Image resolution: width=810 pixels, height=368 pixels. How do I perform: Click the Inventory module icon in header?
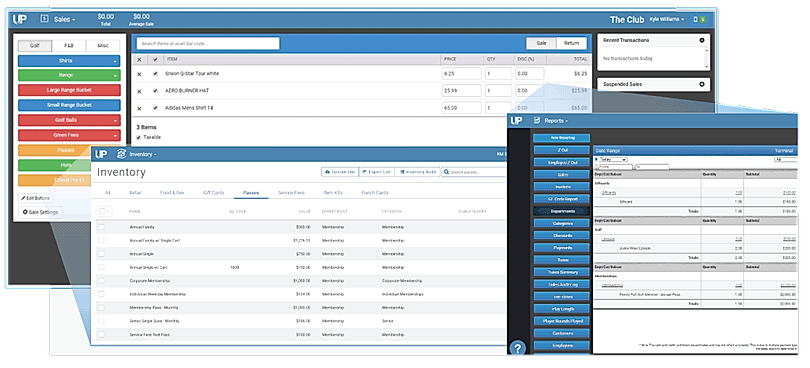coord(121,154)
